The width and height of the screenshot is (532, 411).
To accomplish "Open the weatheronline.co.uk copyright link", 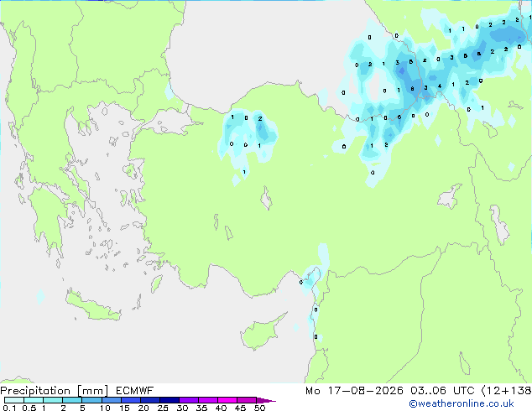I will click(462, 403).
